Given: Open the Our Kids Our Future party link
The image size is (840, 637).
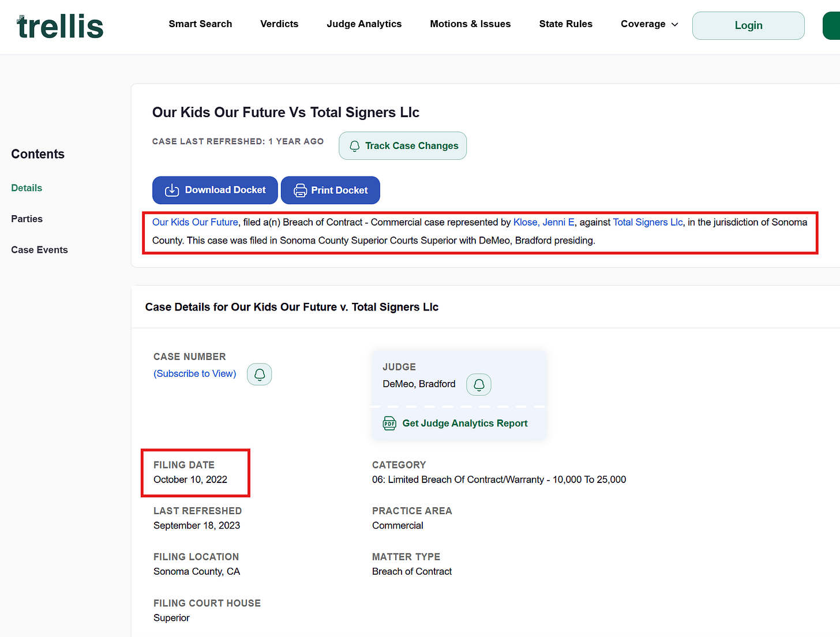Looking at the screenshot, I should click(195, 222).
